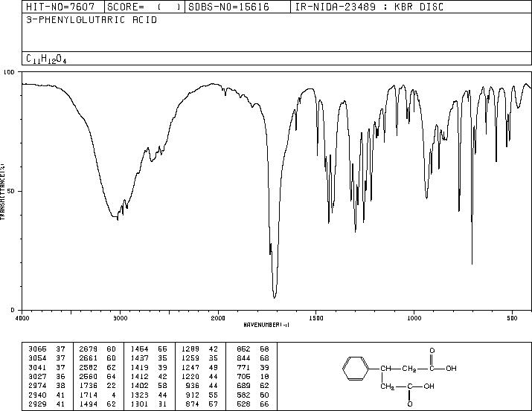
Task: Click the HIT-NO=7607 header cell
Action: [x=63, y=7]
